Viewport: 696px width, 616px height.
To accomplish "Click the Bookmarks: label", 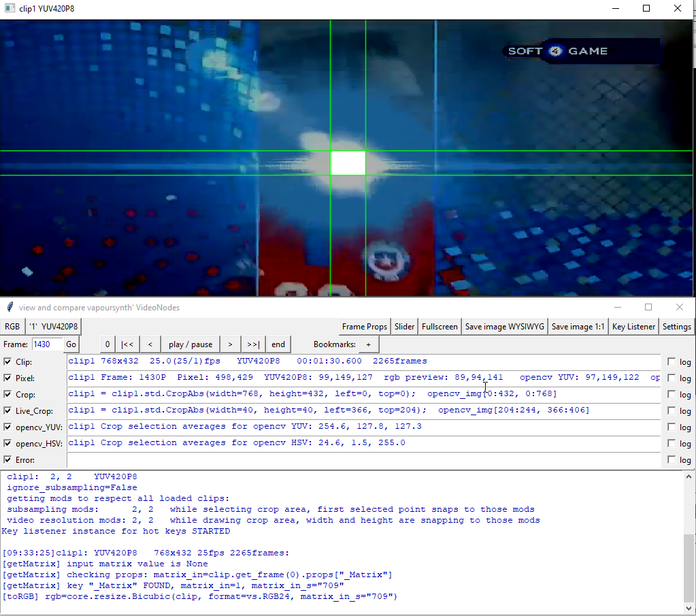I will point(334,344).
